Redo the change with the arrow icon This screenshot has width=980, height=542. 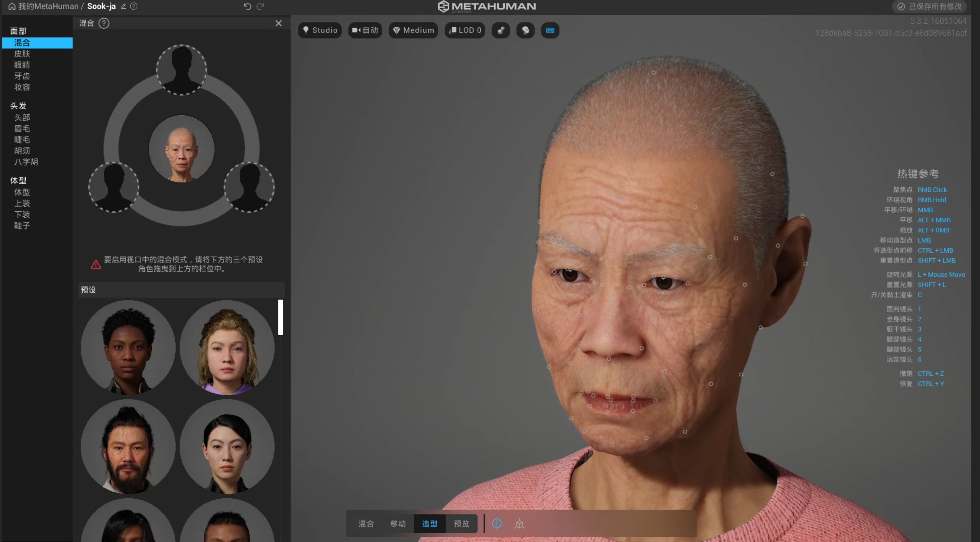coord(260,6)
